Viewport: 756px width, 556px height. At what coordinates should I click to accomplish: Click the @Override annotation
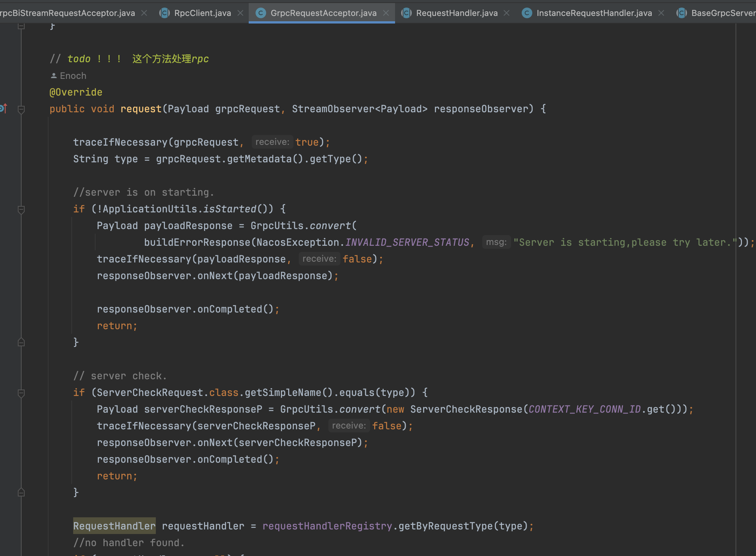point(76,92)
